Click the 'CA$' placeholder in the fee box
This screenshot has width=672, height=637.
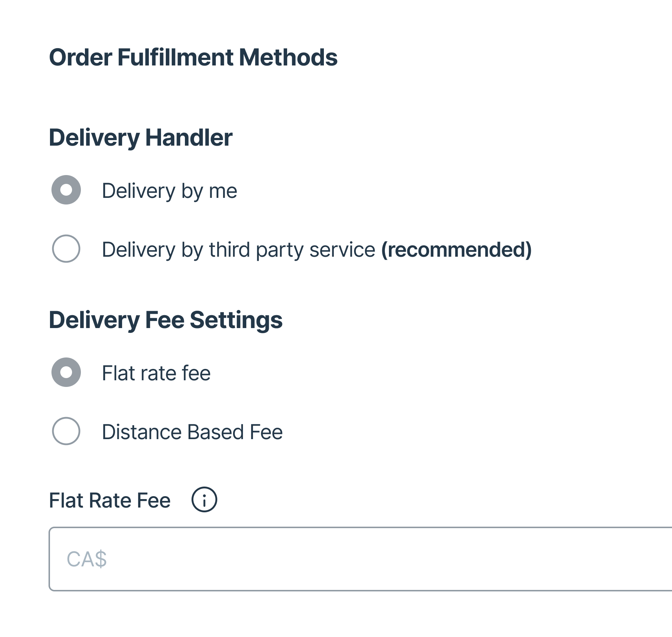point(87,559)
